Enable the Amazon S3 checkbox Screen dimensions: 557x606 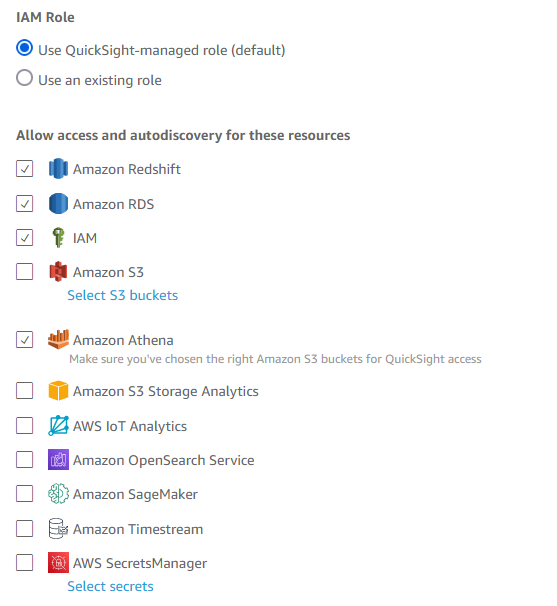(24, 271)
